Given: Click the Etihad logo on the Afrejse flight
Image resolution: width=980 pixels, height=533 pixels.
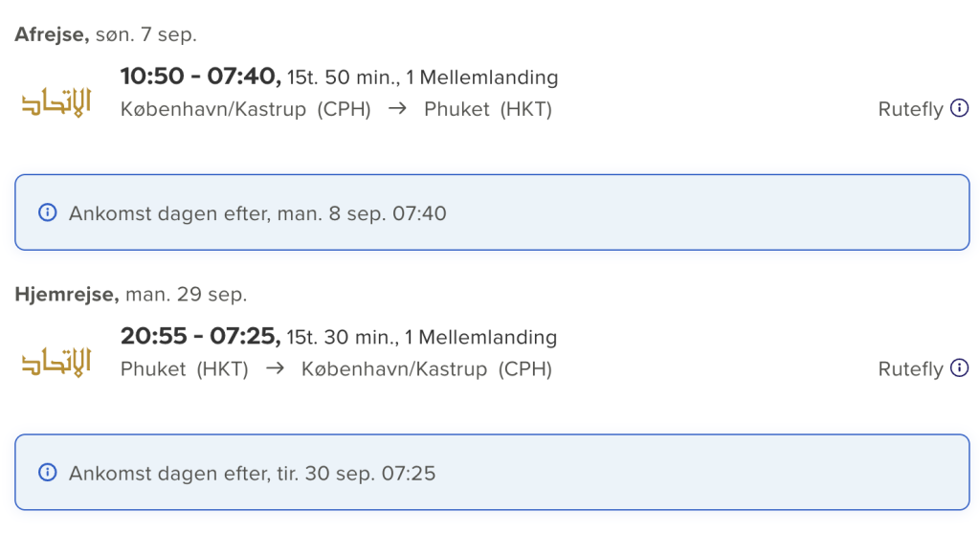Looking at the screenshot, I should coord(56,101).
